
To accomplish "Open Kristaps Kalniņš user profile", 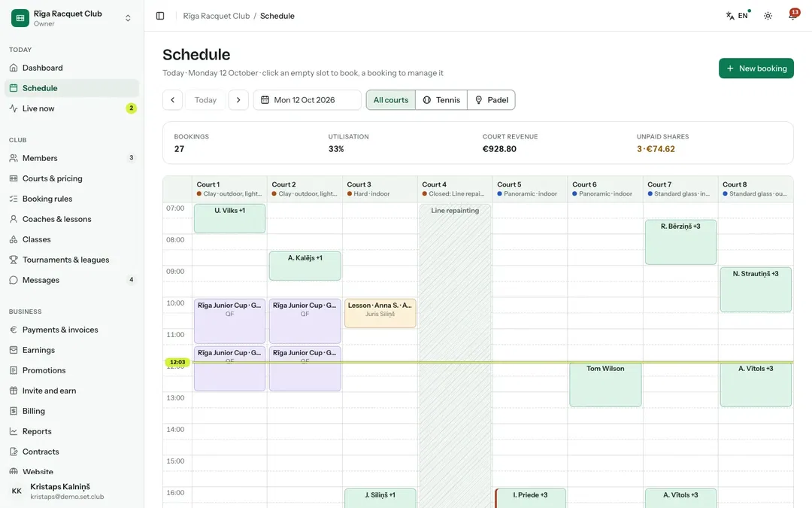I will pos(72,491).
